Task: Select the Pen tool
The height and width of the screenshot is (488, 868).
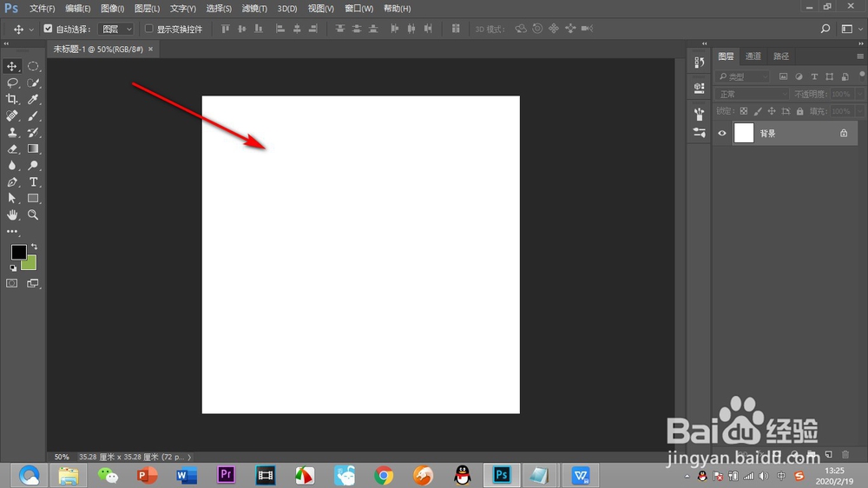Action: coord(11,181)
